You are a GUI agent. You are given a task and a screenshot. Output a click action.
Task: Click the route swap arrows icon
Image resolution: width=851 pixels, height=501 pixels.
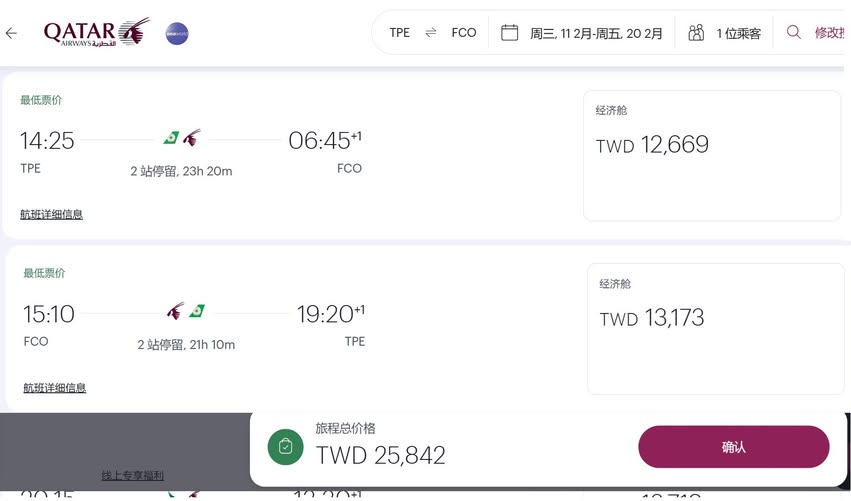pyautogui.click(x=431, y=33)
